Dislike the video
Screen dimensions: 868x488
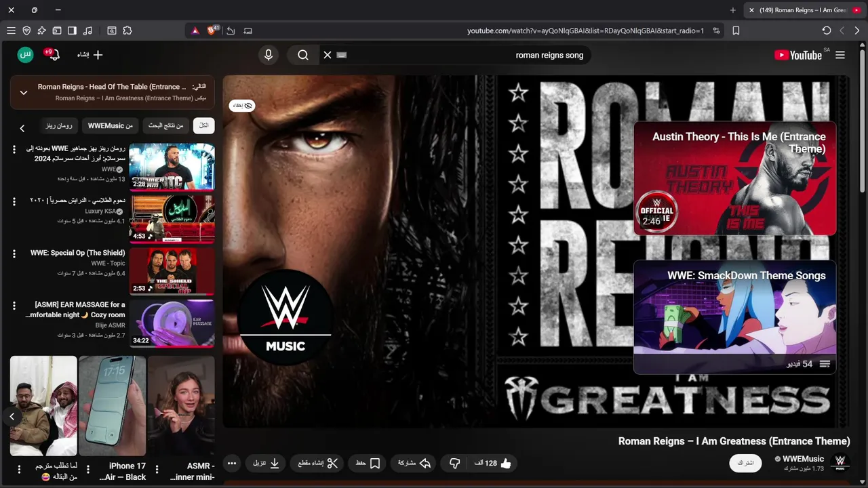(454, 464)
